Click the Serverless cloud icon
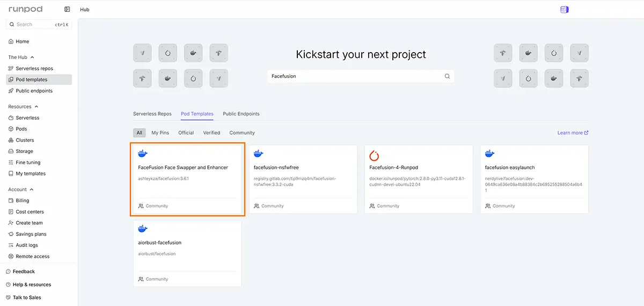The width and height of the screenshot is (644, 306). click(11, 118)
